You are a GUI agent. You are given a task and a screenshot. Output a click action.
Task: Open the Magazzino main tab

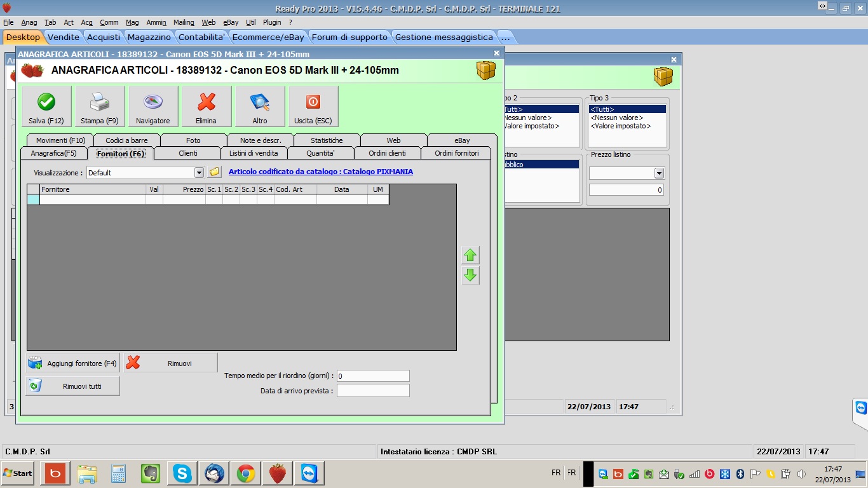click(149, 37)
